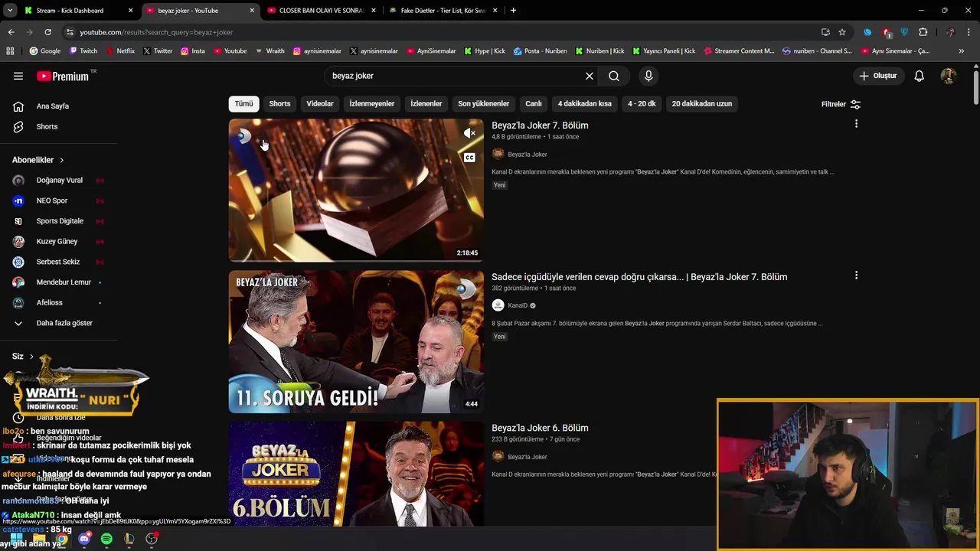Open Serbest Sekiz subscription channel
980x551 pixels.
[x=60, y=262]
